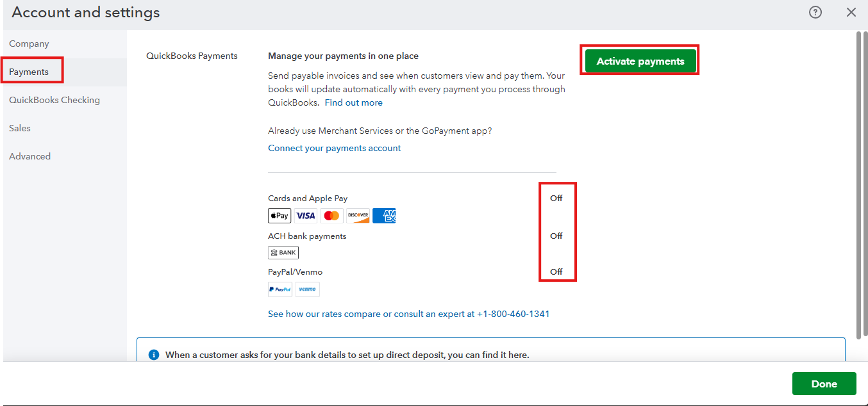Click the Apple Pay card icon
This screenshot has width=868, height=406.
(x=280, y=216)
